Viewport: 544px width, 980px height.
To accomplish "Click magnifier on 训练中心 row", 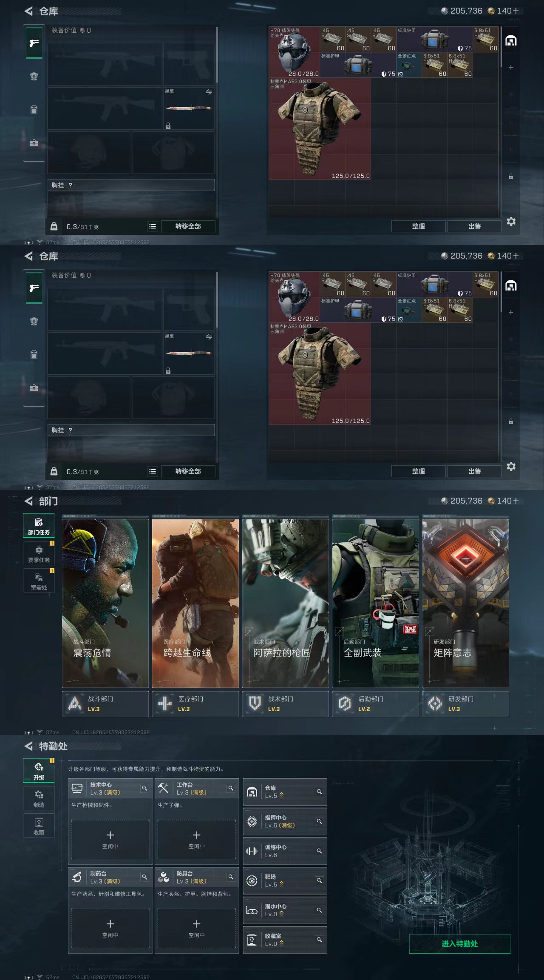I will pyautogui.click(x=319, y=851).
